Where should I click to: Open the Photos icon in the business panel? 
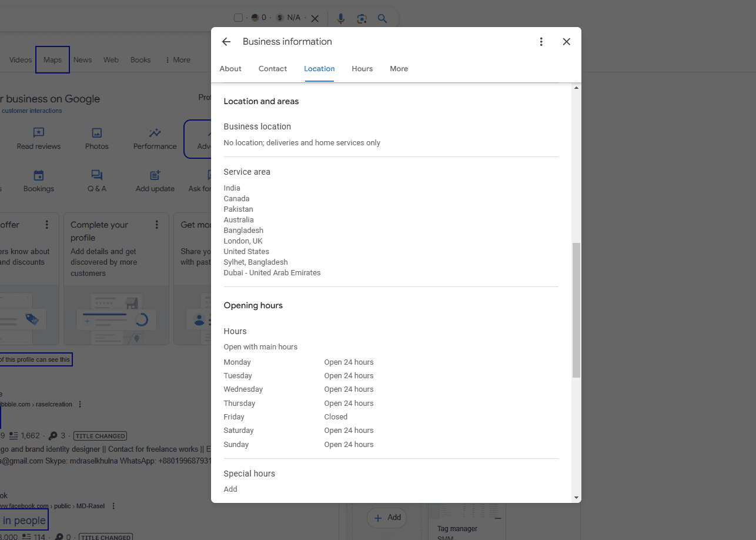[97, 133]
